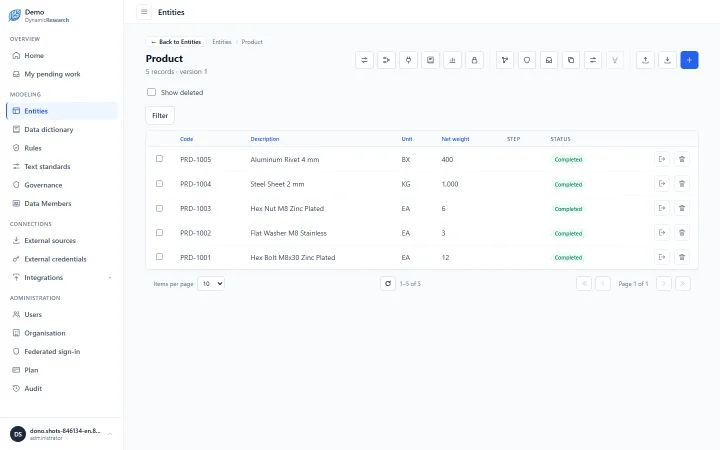Expand the Integrations sidebar item chevron
The image size is (720, 450).
pos(110,277)
